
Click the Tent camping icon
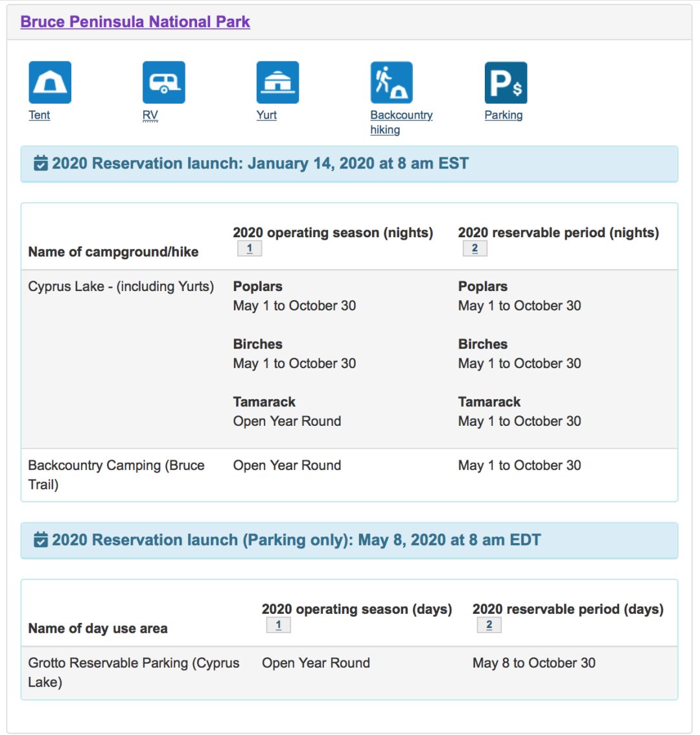(x=50, y=82)
